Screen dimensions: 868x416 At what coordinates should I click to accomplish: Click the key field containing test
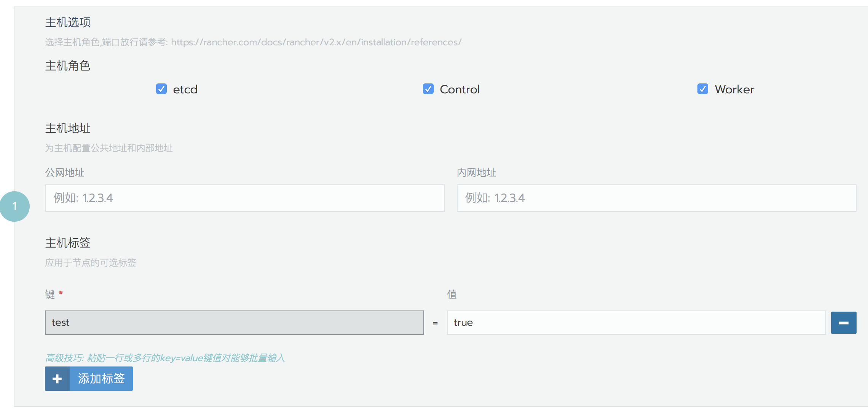coord(235,323)
